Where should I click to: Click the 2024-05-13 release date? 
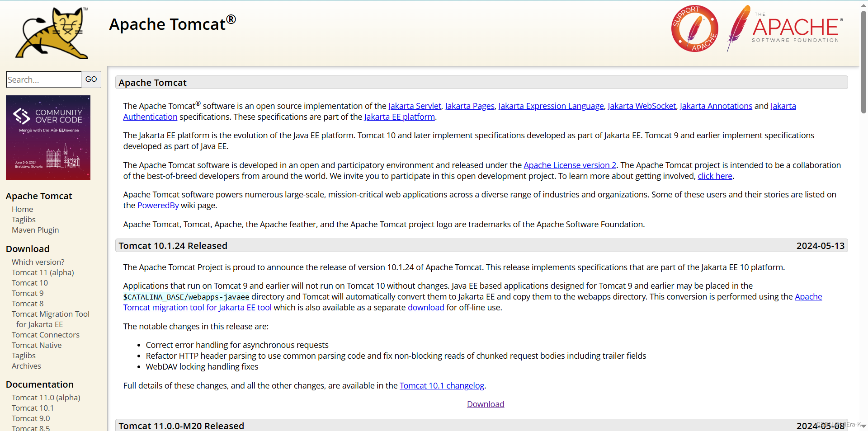coord(821,246)
